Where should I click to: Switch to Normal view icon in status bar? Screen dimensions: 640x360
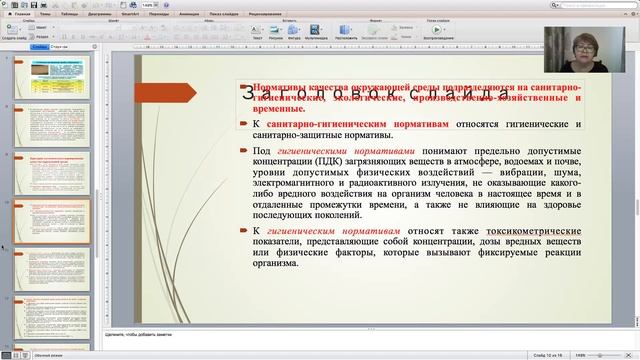point(6,356)
